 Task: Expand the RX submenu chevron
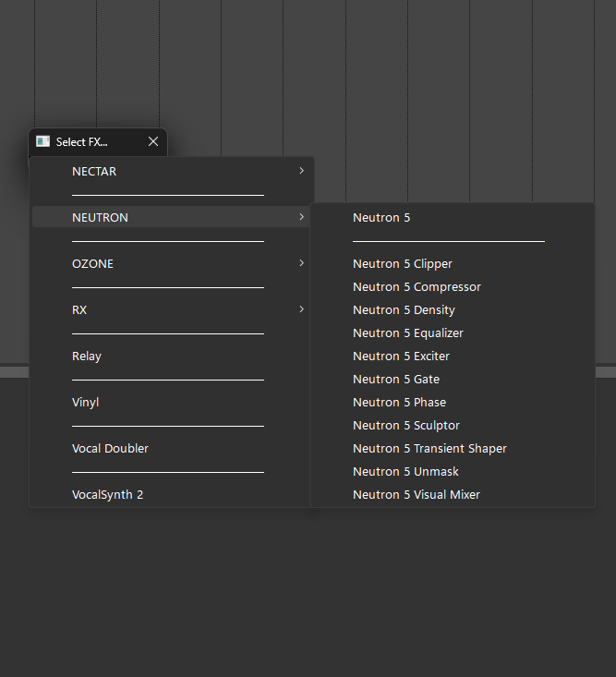coord(301,309)
